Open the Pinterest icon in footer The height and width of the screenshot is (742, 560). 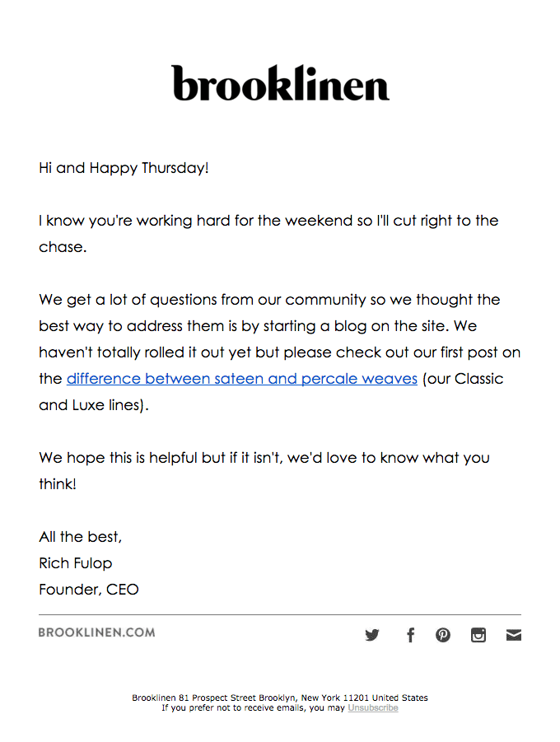pos(443,635)
